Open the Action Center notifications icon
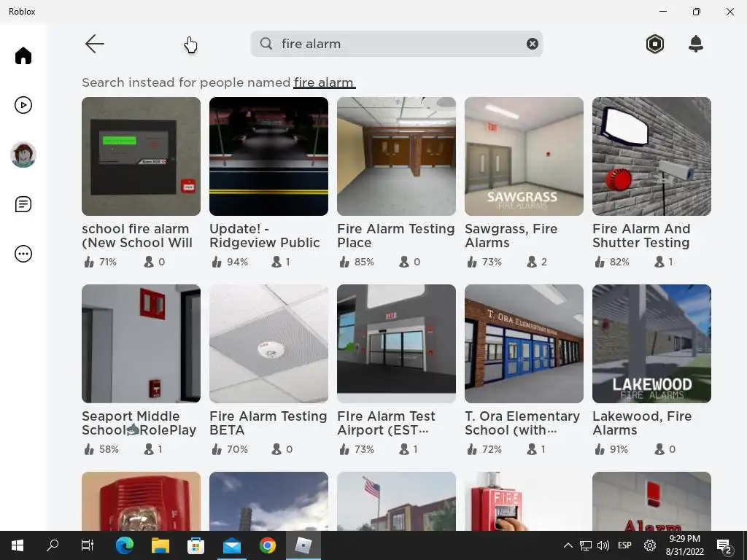 click(724, 546)
